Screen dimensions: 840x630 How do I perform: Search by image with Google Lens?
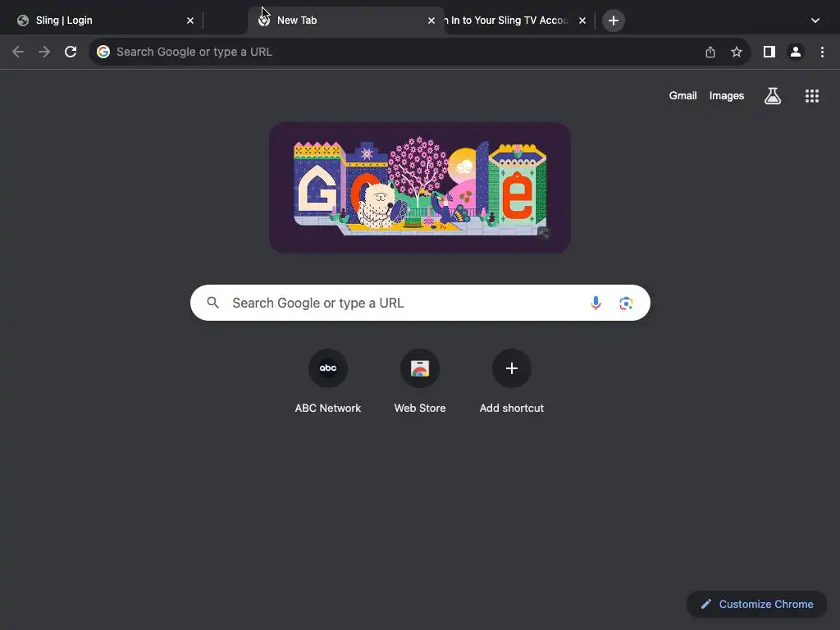[626, 304]
